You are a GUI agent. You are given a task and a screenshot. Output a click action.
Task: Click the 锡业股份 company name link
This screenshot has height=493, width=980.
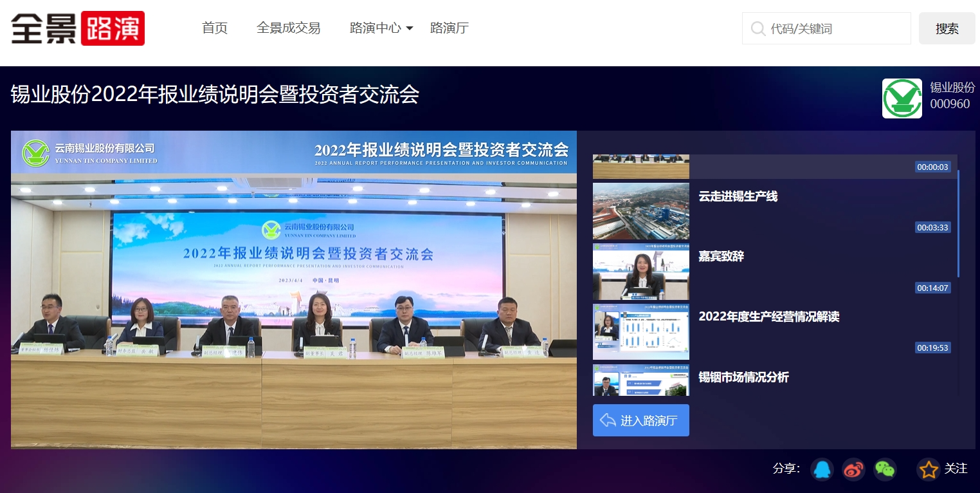[x=952, y=88]
